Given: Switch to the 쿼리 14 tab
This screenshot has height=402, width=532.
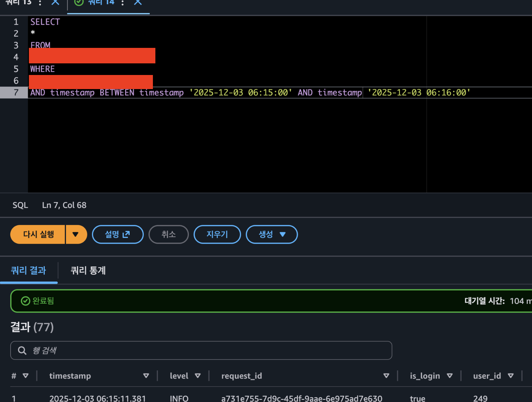Looking at the screenshot, I should pos(101,2).
